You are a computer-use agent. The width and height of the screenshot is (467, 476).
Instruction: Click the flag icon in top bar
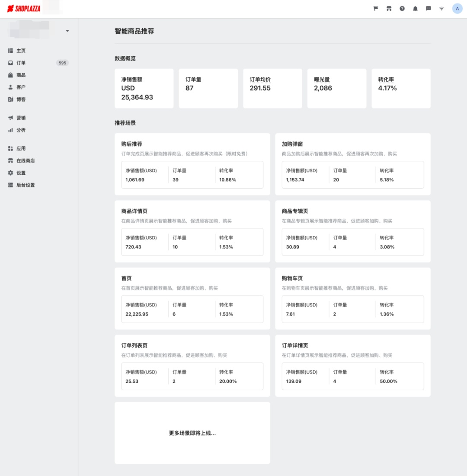(x=376, y=9)
